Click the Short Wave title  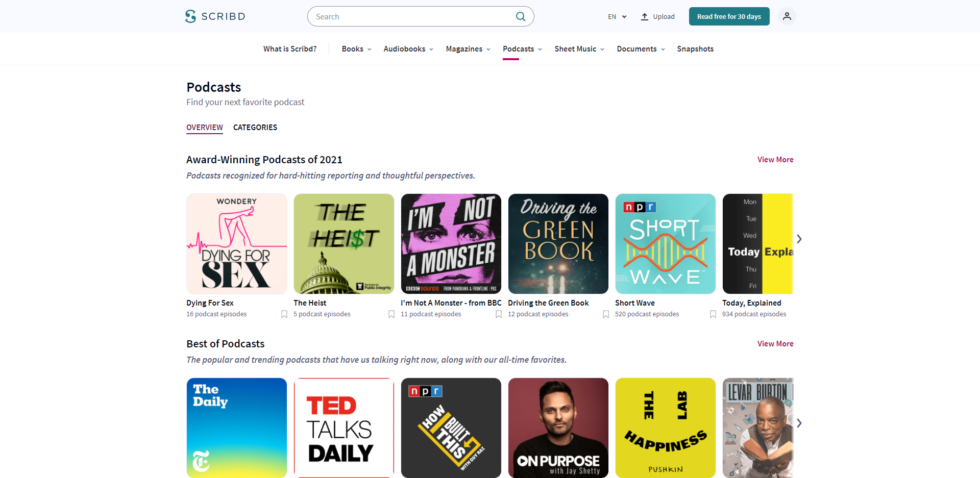(x=635, y=303)
